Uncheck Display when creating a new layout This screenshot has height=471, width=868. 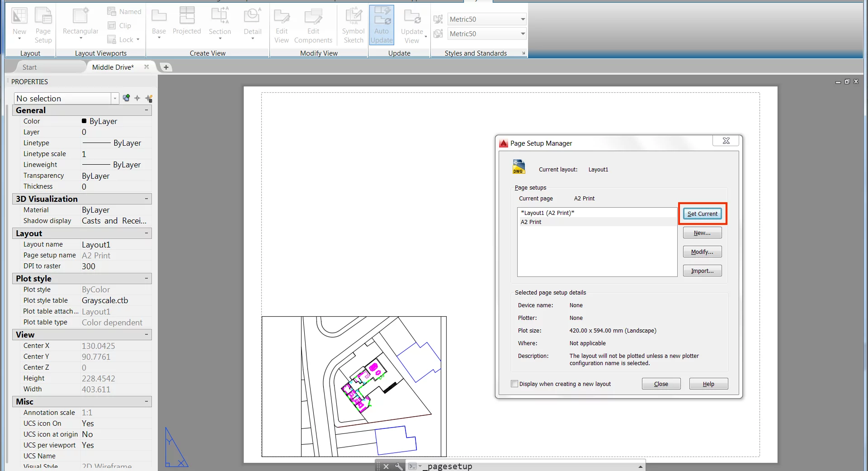tap(514, 383)
